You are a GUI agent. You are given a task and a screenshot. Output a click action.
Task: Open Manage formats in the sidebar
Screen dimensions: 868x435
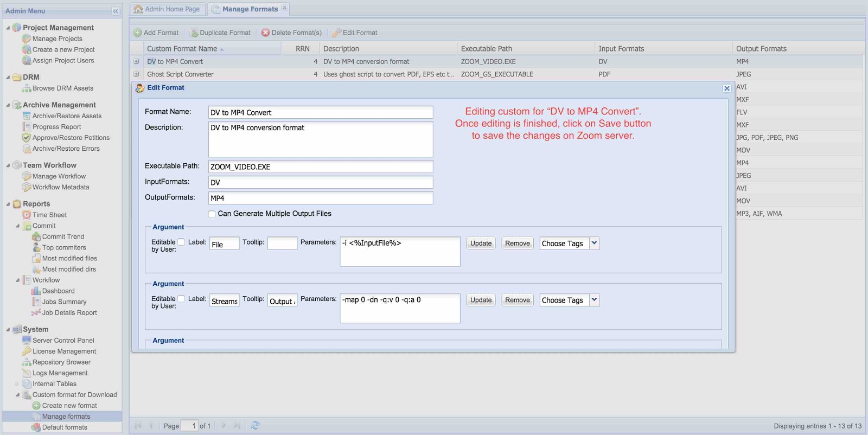66,416
